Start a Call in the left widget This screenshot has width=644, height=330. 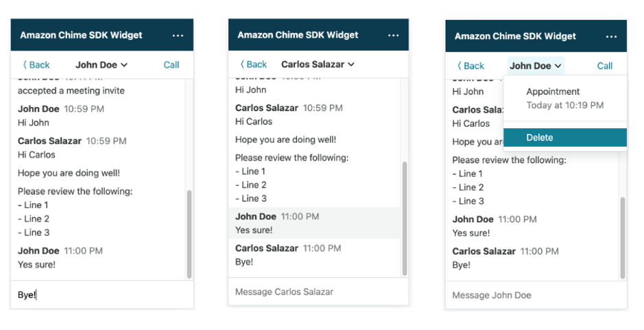[171, 65]
